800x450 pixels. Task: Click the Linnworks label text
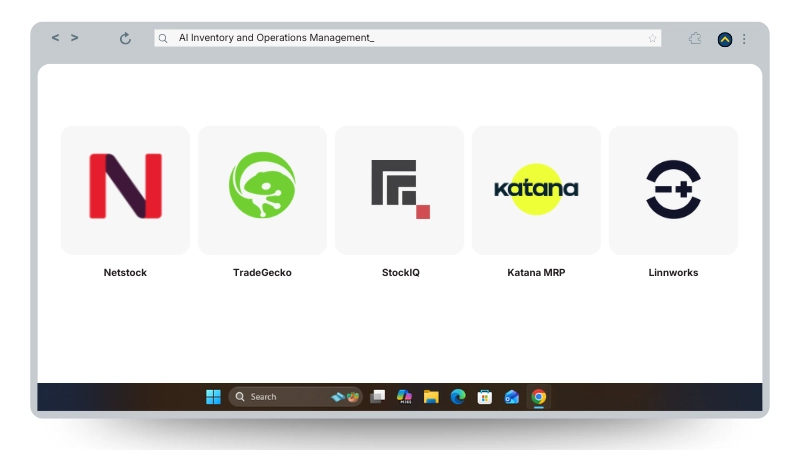[673, 272]
